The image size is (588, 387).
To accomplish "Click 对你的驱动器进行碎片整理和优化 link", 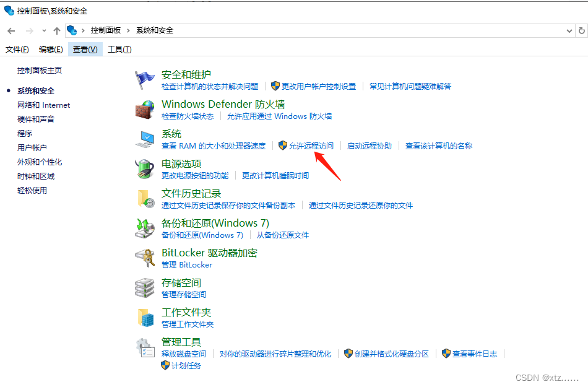I will pos(275,354).
